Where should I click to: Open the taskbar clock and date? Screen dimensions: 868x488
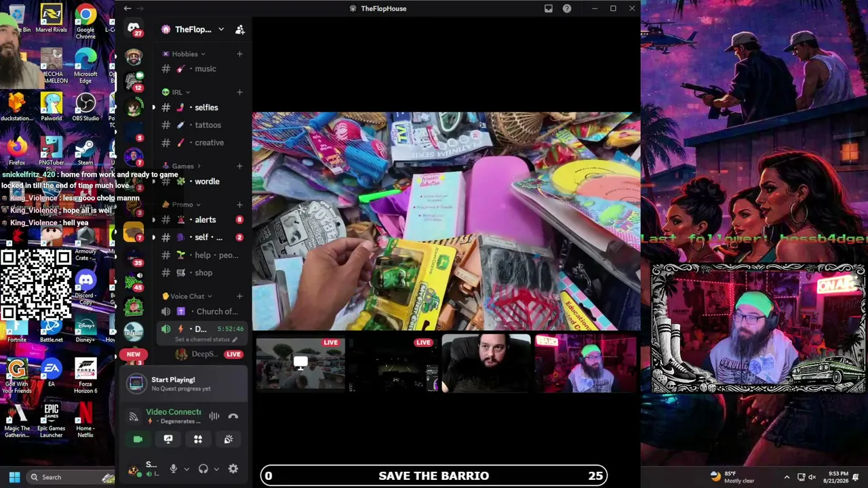pos(835,477)
